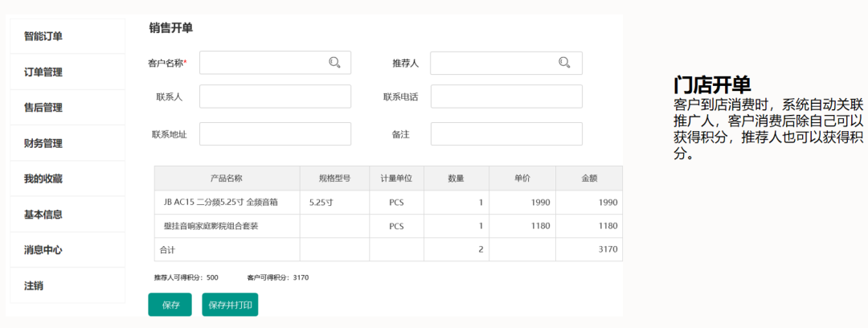This screenshot has width=868, height=328.
Task: Open 基本信息 in the sidebar
Action: pyautogui.click(x=43, y=215)
